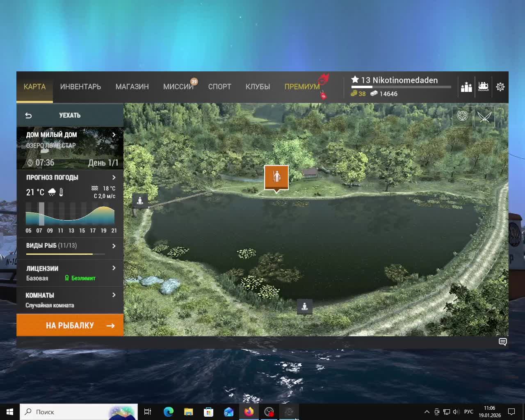Click the back arrow icon next to УЕХАТЬ
The width and height of the screenshot is (525, 420).
(28, 116)
